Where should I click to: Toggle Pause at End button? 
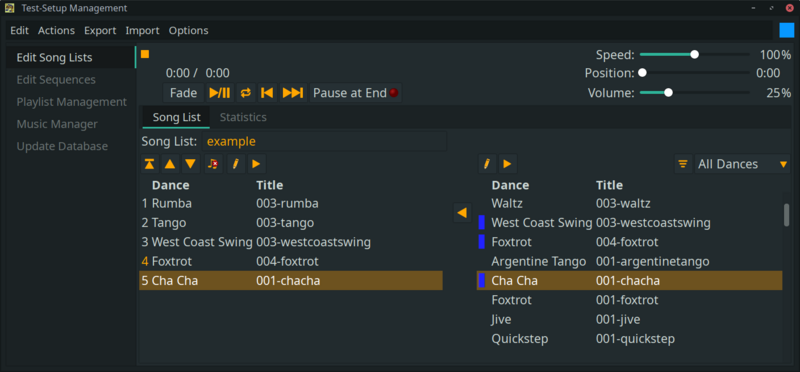[355, 93]
